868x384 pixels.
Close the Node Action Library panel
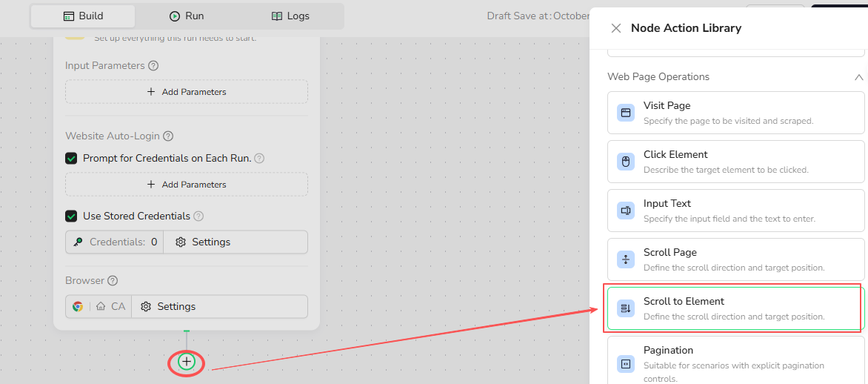(615, 28)
